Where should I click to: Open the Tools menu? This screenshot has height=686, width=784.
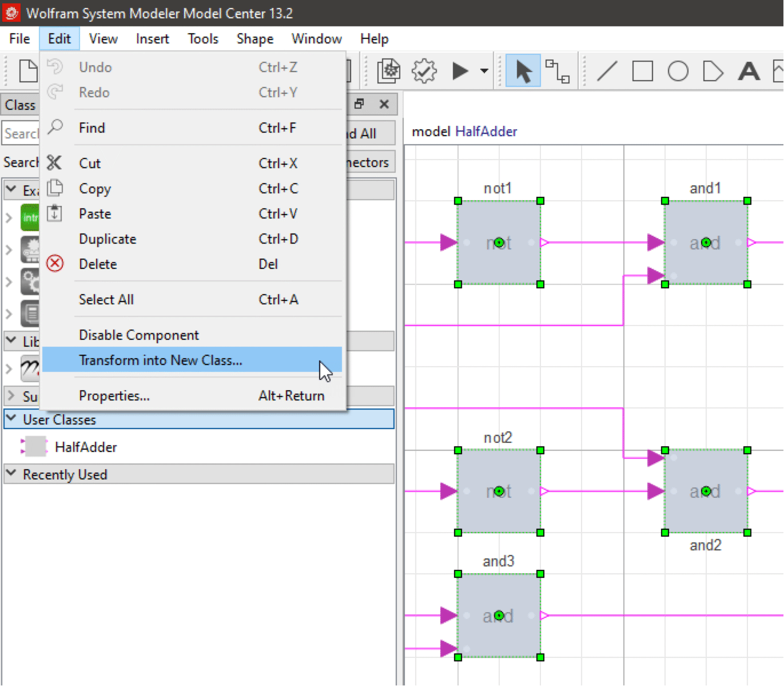[x=203, y=39]
